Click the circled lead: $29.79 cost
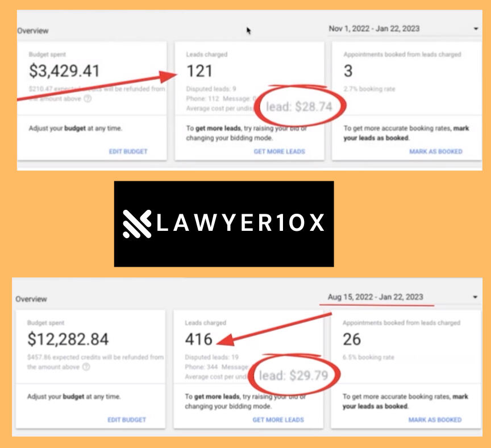 point(294,375)
